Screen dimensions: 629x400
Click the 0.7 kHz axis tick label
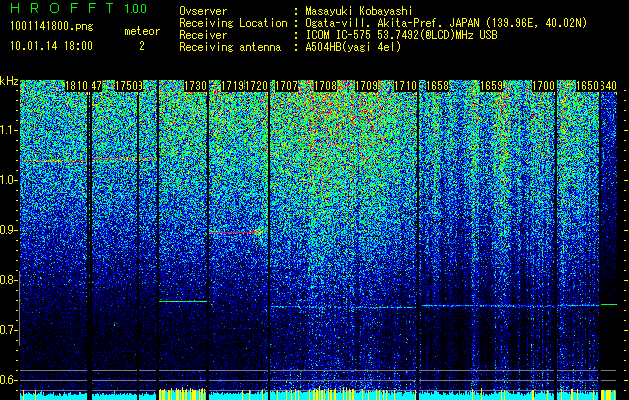click(x=9, y=330)
